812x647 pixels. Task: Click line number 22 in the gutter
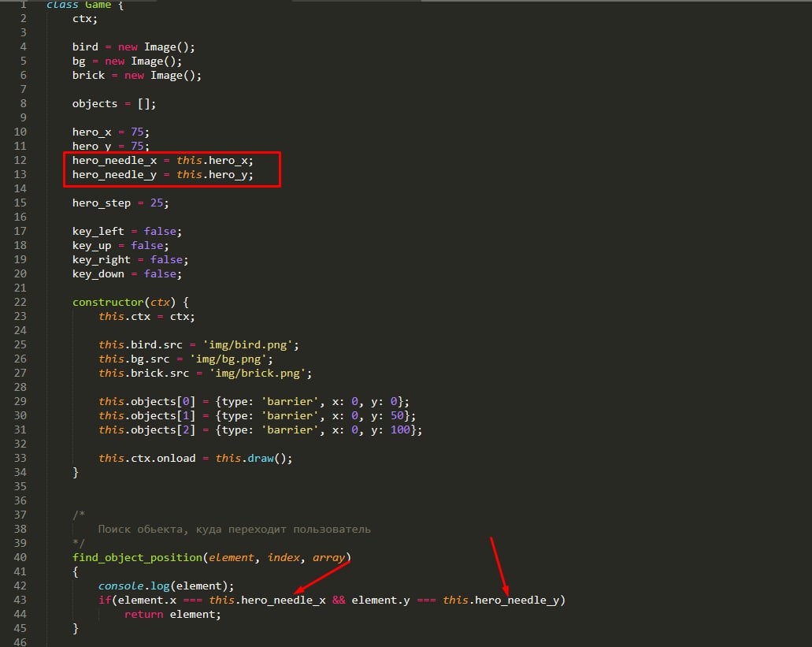coord(20,302)
